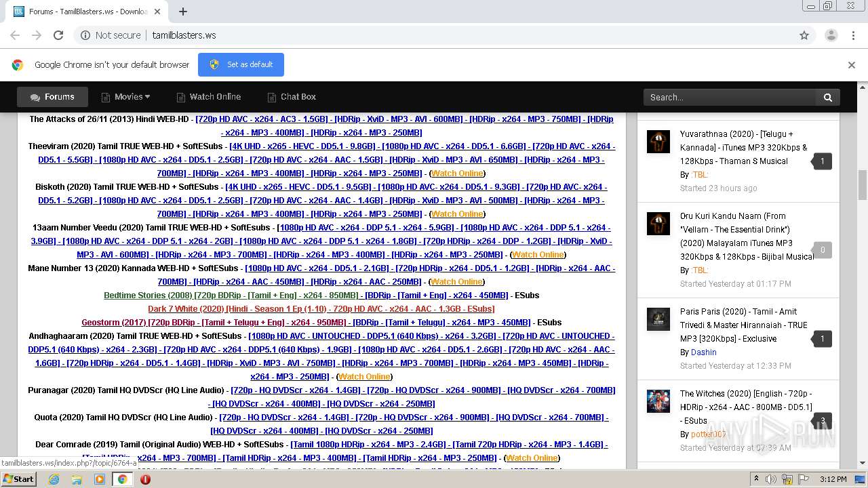Image resolution: width=868 pixels, height=488 pixels.
Task: Click Watch Online link for Dear Comrade
Action: point(532,458)
